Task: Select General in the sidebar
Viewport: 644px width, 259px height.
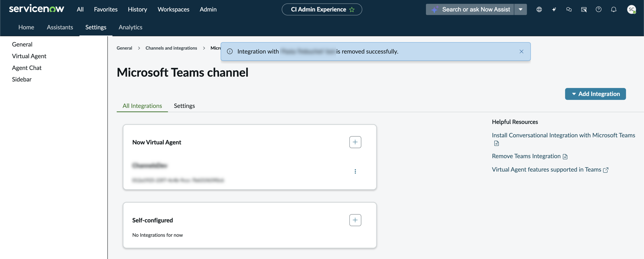Action: click(x=22, y=44)
